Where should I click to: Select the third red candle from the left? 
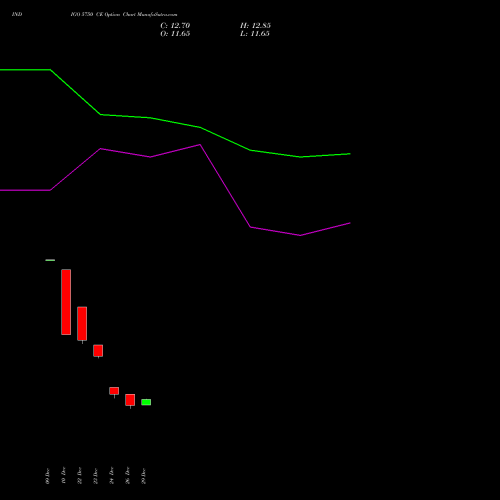(98, 351)
